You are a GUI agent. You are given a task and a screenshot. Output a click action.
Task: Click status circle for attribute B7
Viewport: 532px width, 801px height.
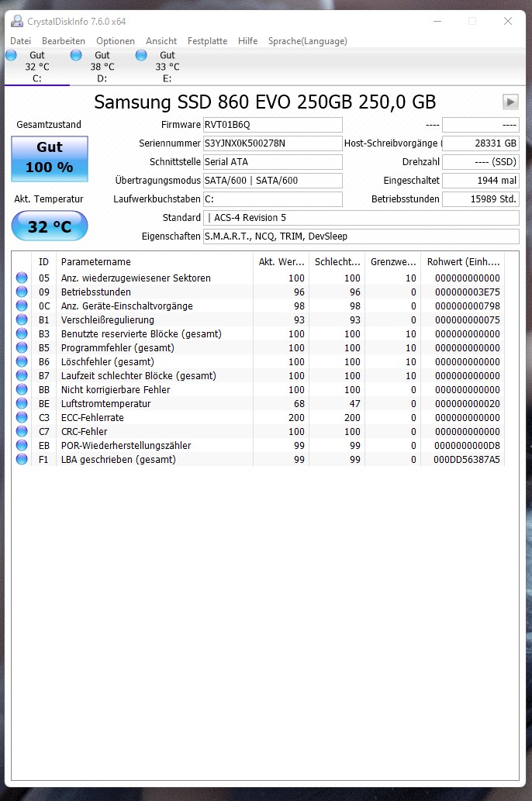coord(22,375)
